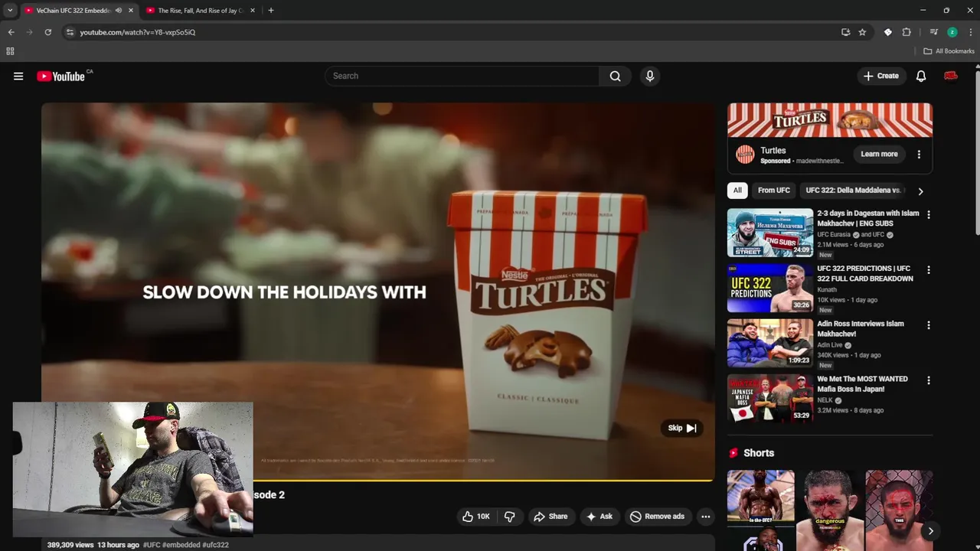Open more actions ellipsis under the video

coord(706,517)
